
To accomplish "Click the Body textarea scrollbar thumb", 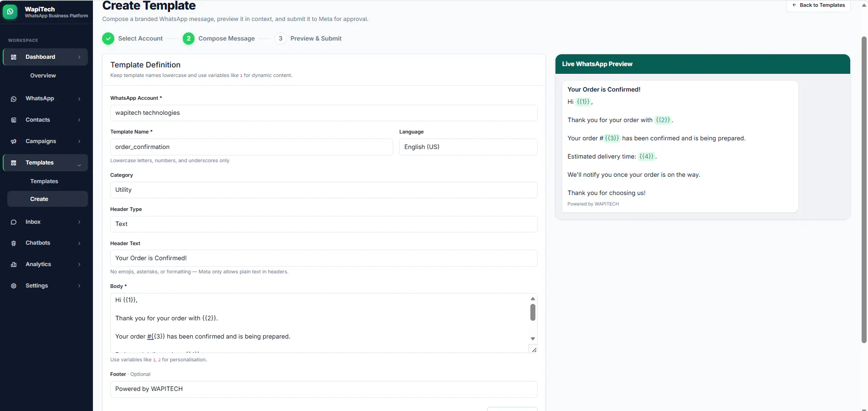I will pyautogui.click(x=533, y=313).
